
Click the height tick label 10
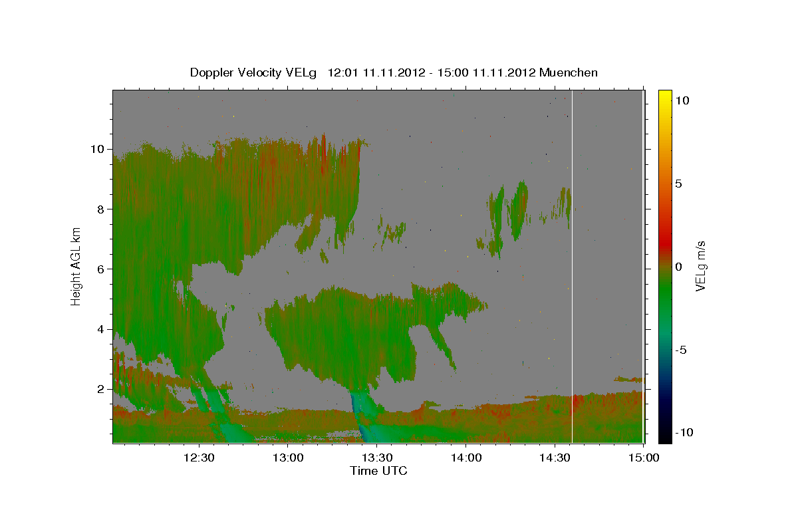[x=97, y=149]
